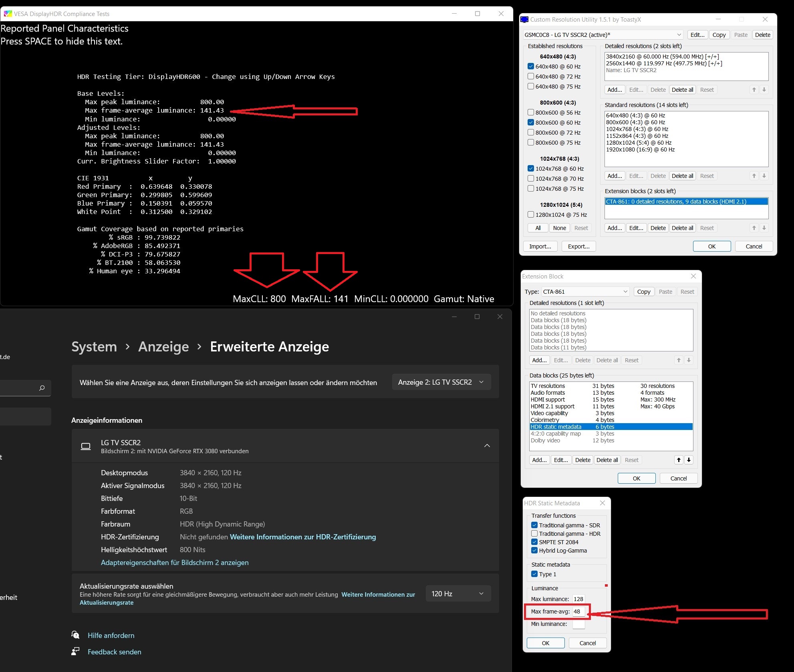
Task: Click Edit... next to the display dropdown
Action: tap(697, 35)
